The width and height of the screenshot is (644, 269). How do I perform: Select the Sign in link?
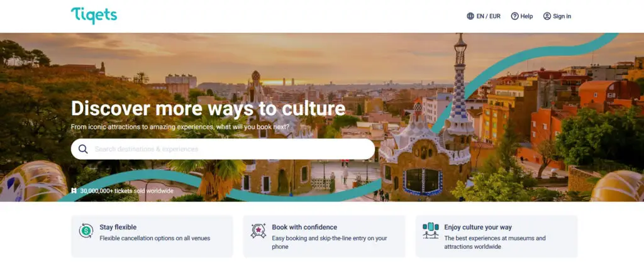[x=557, y=16]
